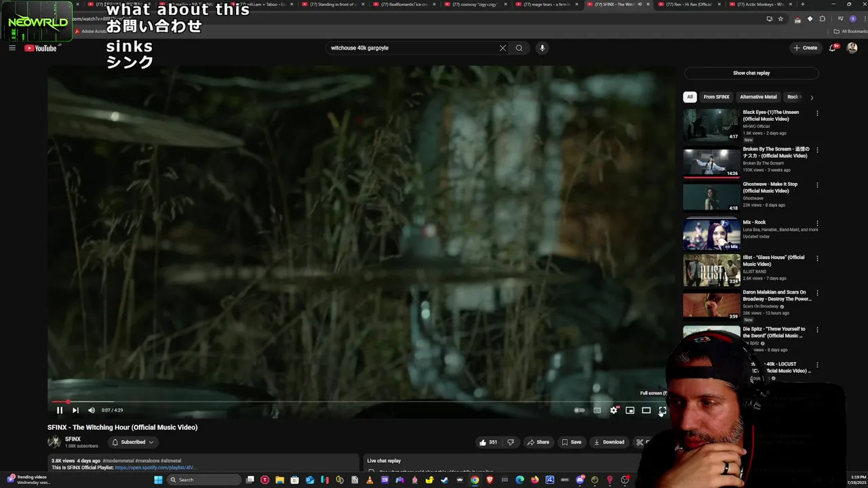Open Broken By The Scream video thumbnail

(x=711, y=161)
